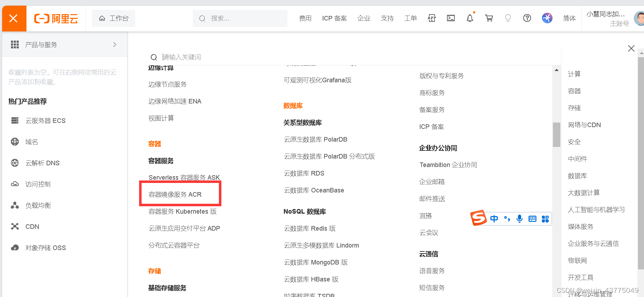Open the Alibaba Cloud logo homepage
644x297 pixels.
(x=56, y=18)
